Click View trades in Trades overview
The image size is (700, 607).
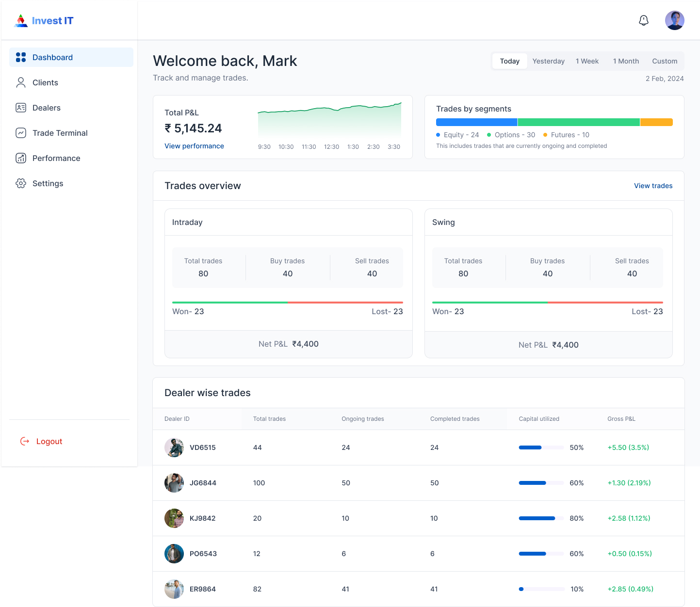tap(653, 186)
